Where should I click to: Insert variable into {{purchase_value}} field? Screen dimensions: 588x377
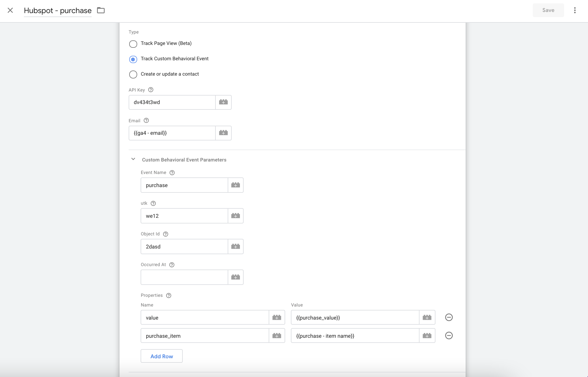tap(427, 318)
